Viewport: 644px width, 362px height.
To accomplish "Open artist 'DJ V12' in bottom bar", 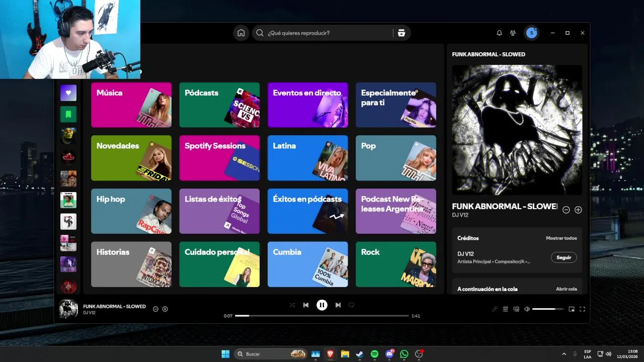I will coord(90,313).
